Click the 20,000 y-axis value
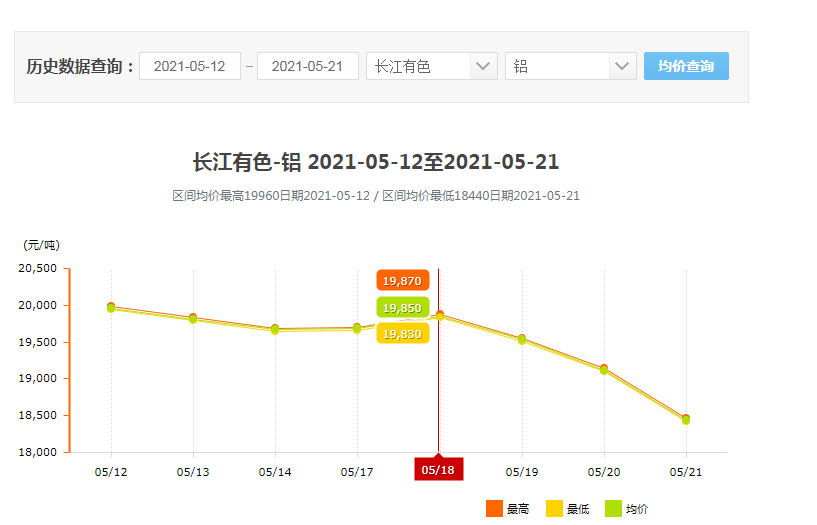Viewport: 817px width, 525px height. (38, 305)
